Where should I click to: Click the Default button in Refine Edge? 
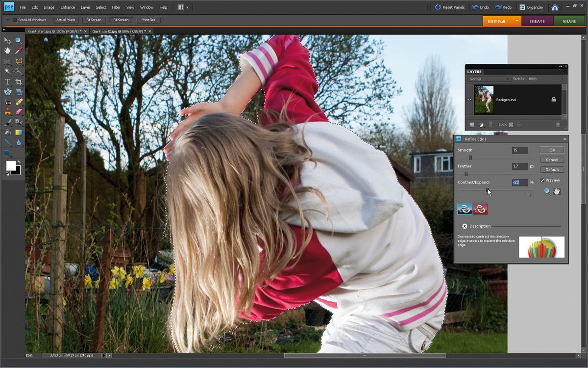[552, 169]
